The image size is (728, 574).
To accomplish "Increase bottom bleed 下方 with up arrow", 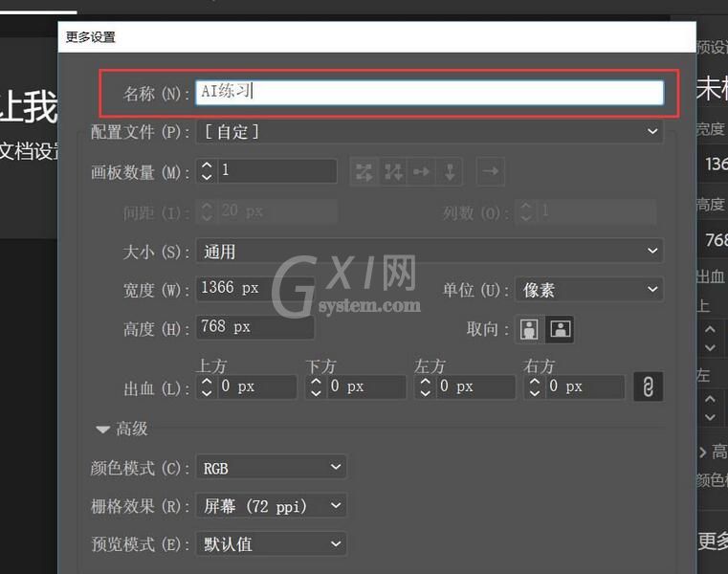I will (x=317, y=382).
